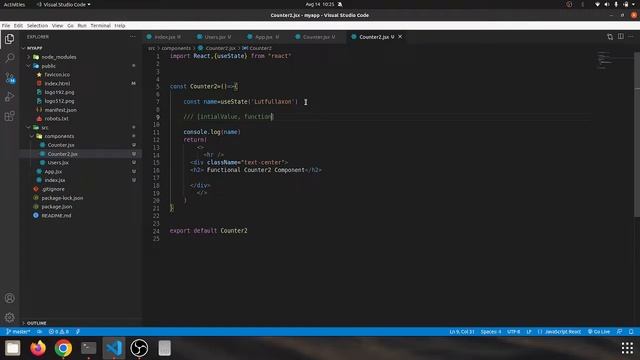Image resolution: width=640 pixels, height=360 pixels.
Task: Open editor more actions ellipsis
Action: point(631,37)
